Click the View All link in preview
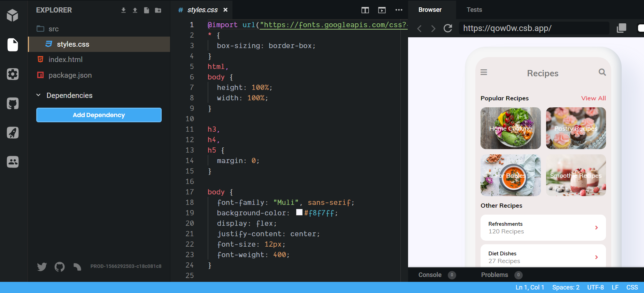 click(x=593, y=98)
